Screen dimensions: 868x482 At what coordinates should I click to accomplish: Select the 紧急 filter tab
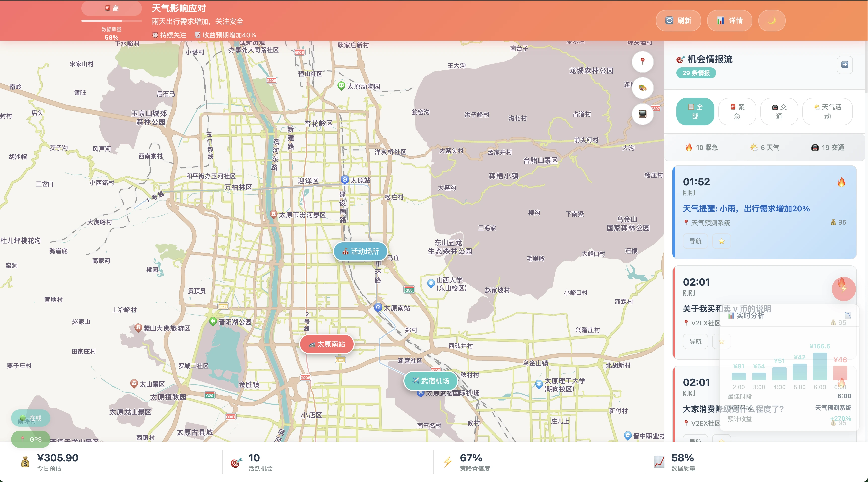point(737,112)
